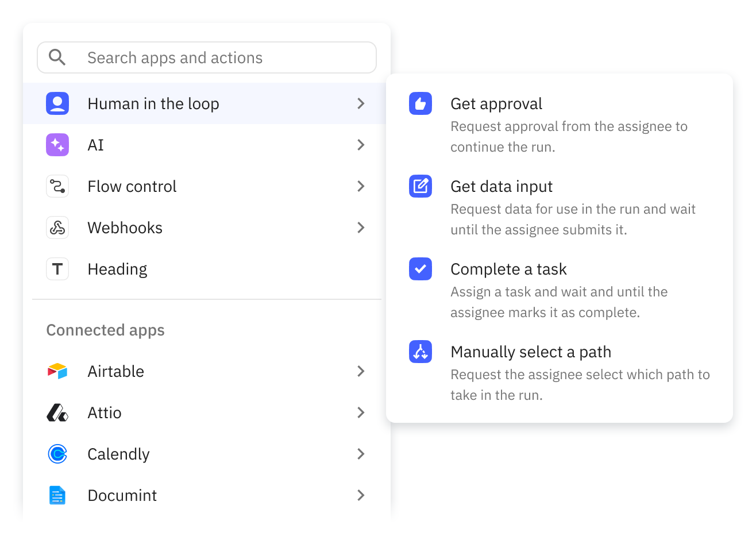Viewport: 756px width, 540px height.
Task: Select the Complete a task action
Action: 508,269
